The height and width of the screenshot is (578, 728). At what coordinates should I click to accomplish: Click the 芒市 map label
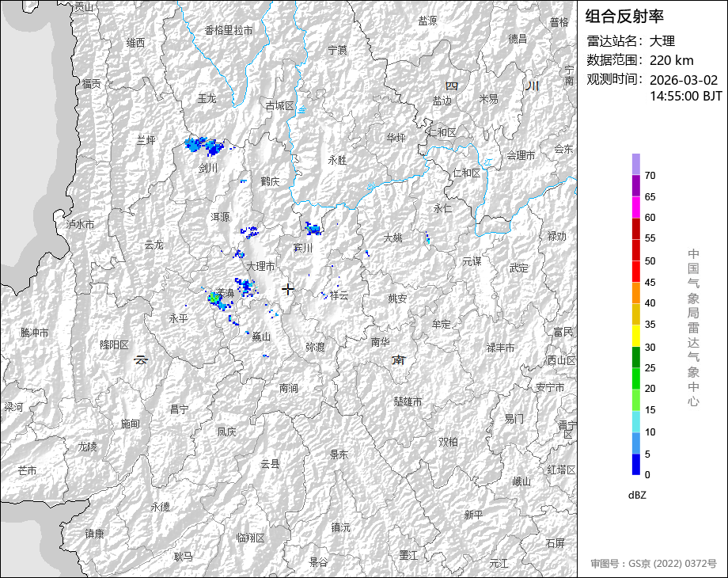pyautogui.click(x=27, y=470)
